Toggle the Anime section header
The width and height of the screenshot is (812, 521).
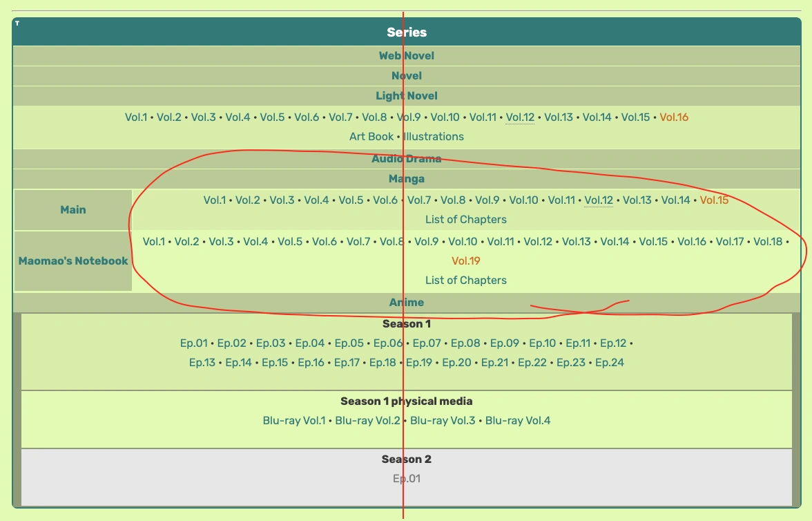coord(407,302)
